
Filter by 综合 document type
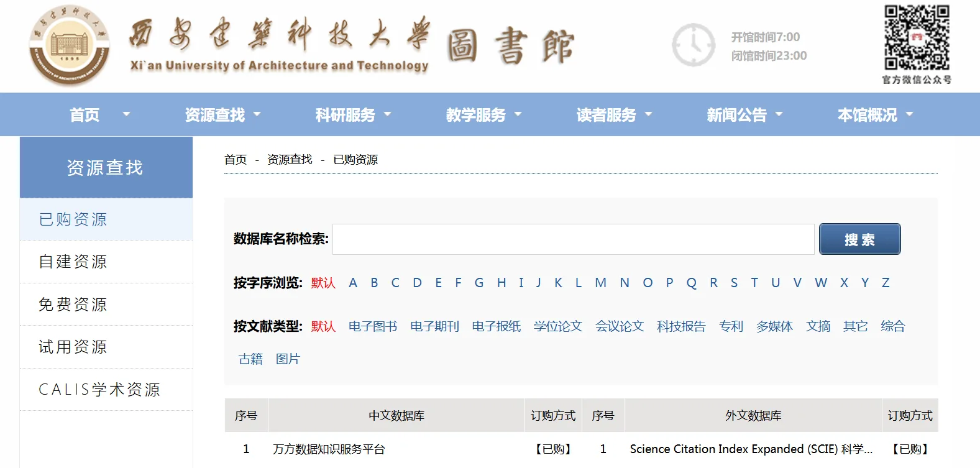click(893, 326)
